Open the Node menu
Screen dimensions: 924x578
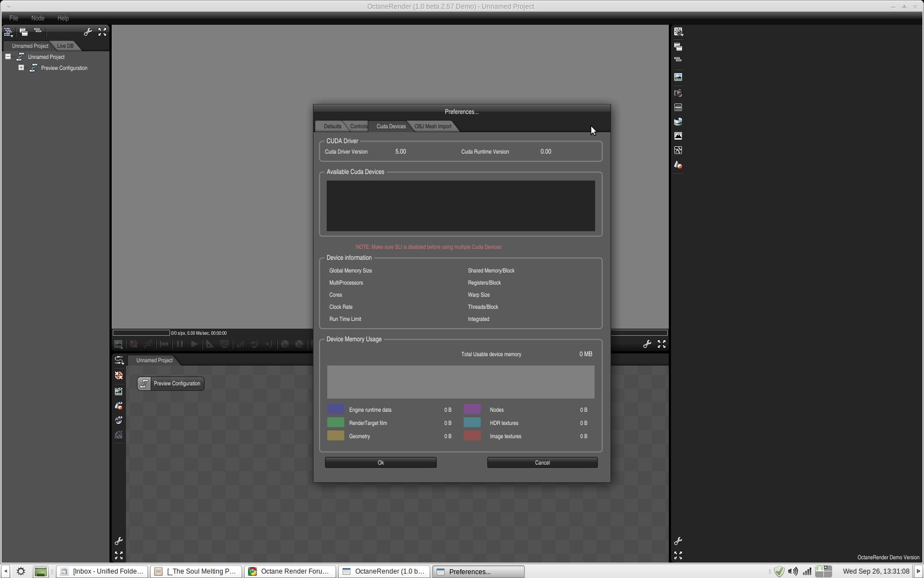pyautogui.click(x=38, y=18)
